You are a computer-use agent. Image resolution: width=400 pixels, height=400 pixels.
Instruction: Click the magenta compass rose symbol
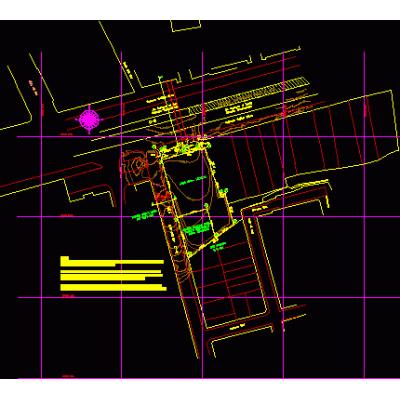89,119
